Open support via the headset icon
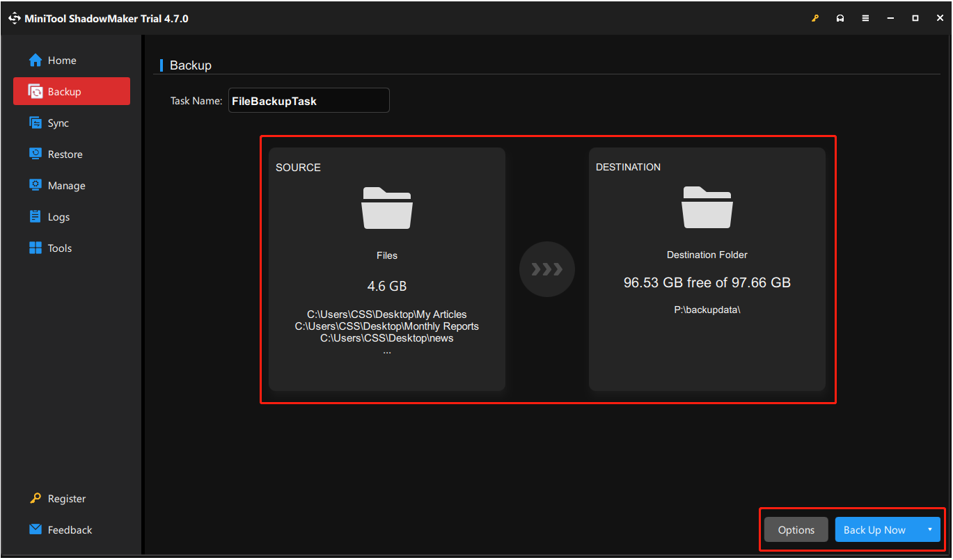953x560 pixels. pyautogui.click(x=840, y=17)
